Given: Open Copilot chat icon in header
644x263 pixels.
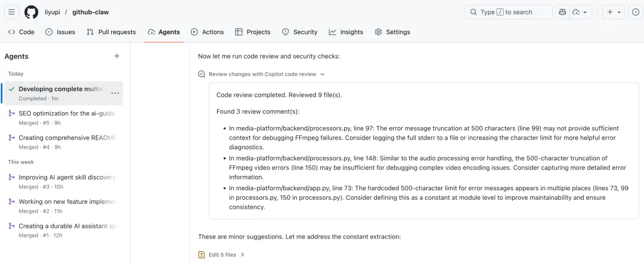Looking at the screenshot, I should [x=562, y=12].
